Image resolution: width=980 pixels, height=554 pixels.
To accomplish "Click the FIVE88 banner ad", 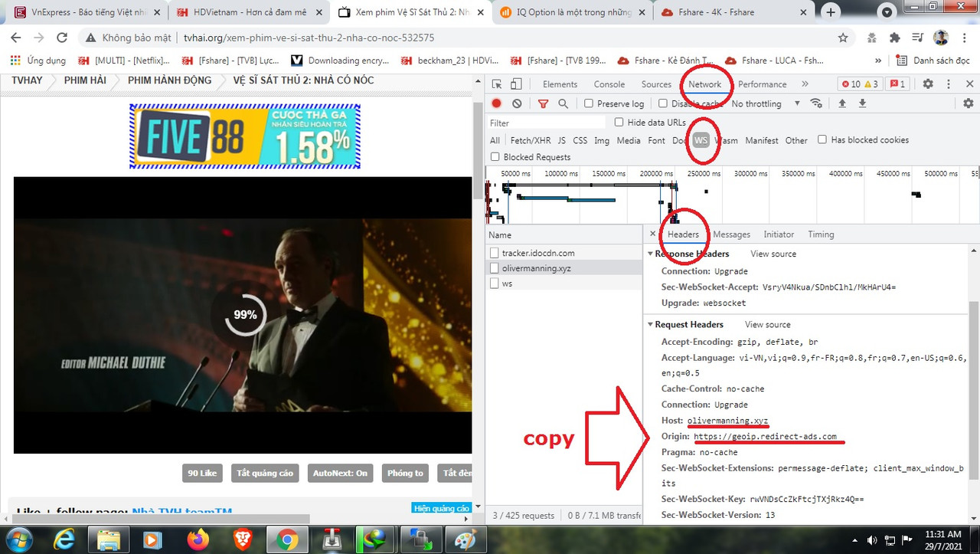I will coord(245,136).
